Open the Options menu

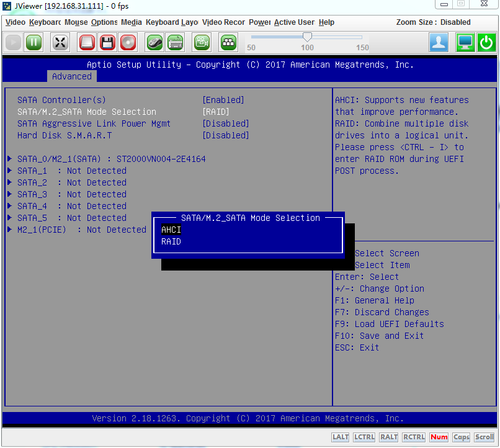tap(104, 22)
